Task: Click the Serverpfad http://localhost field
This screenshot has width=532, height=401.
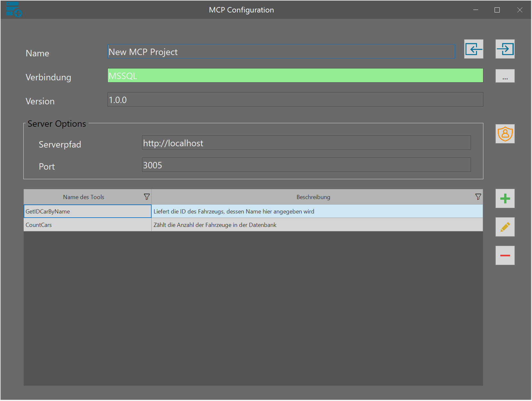Action: point(306,143)
